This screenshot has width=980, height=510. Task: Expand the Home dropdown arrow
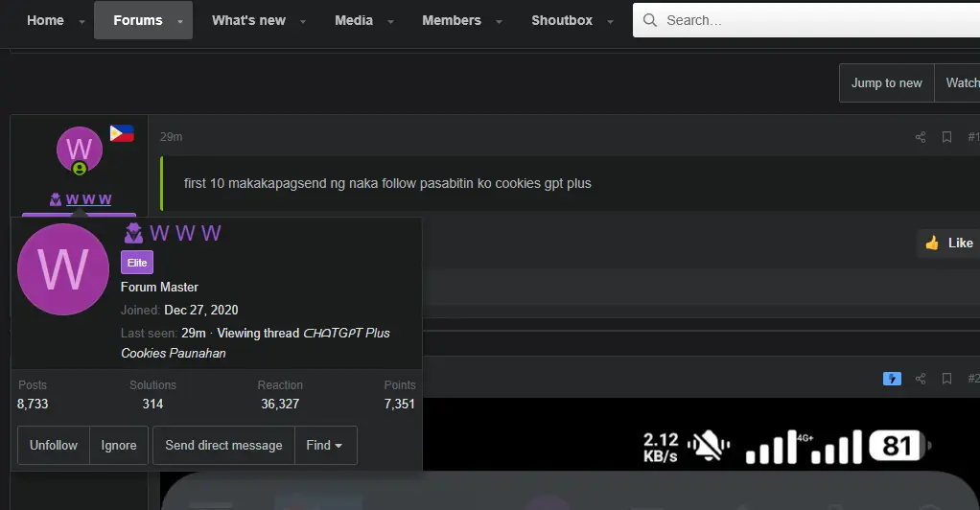82,21
